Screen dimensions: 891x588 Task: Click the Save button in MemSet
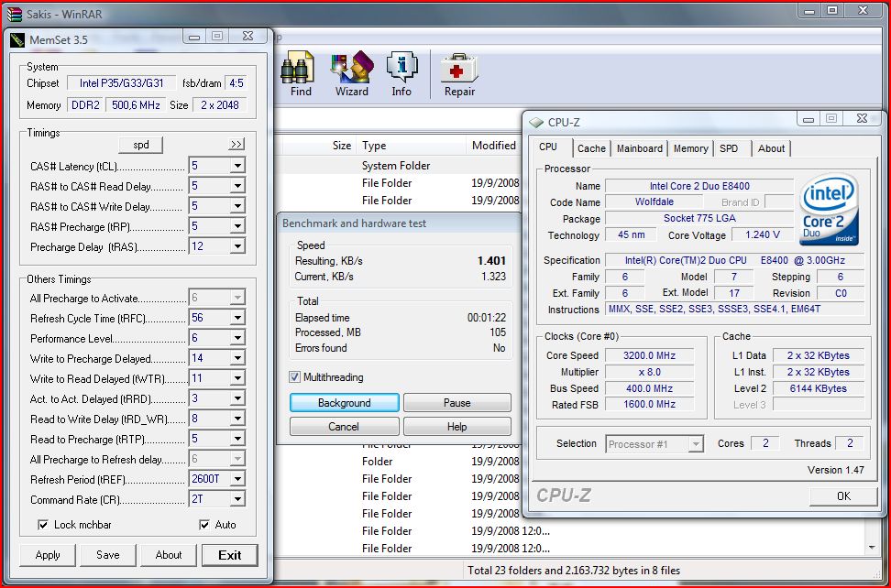pos(108,555)
